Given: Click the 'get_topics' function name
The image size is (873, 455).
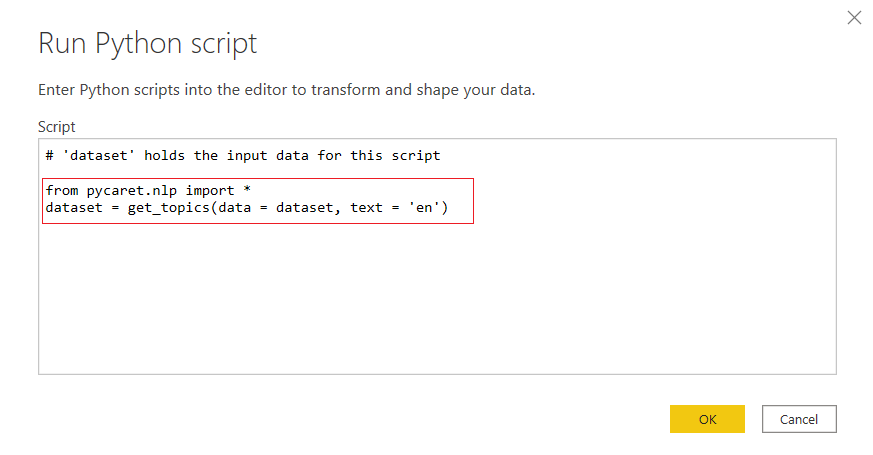Looking at the screenshot, I should 169,208.
